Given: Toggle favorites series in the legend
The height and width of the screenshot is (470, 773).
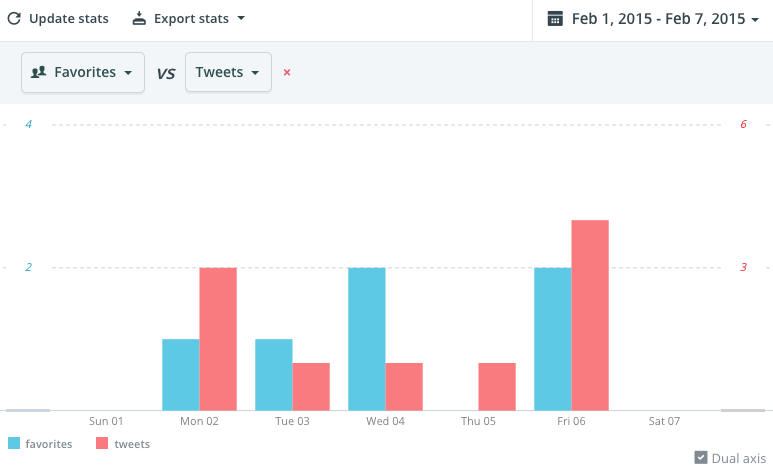Looking at the screenshot, I should [49, 443].
